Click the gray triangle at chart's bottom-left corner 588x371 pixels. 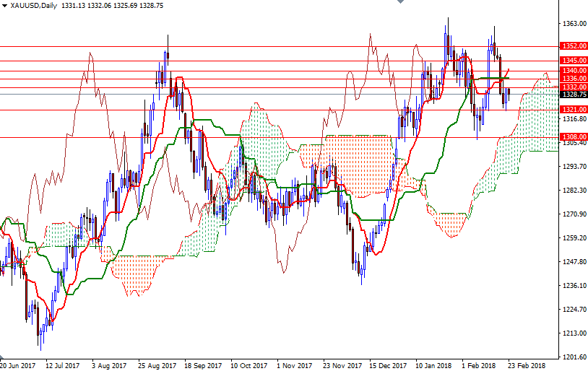2,357
